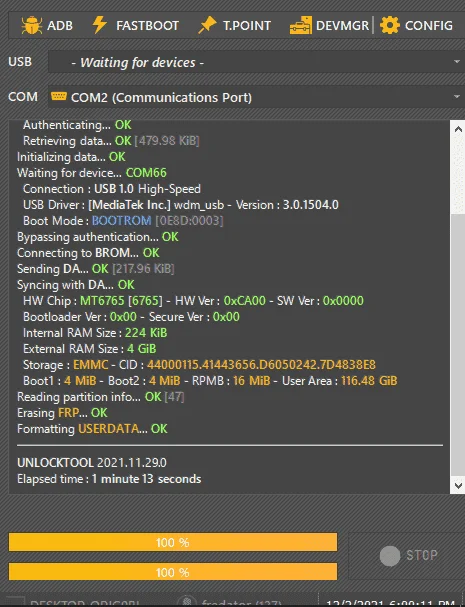The image size is (465, 607).
Task: Click the 'COM' field label
Action: (x=23, y=96)
